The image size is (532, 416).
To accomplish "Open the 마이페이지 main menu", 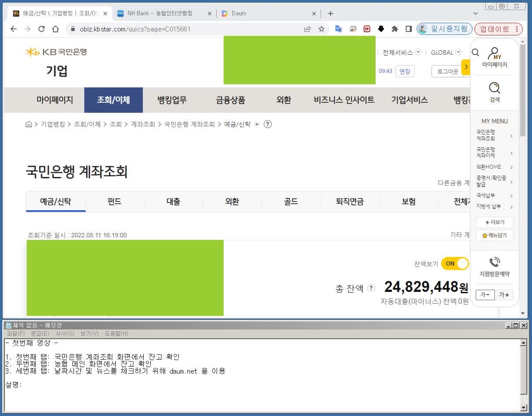I will point(55,100).
